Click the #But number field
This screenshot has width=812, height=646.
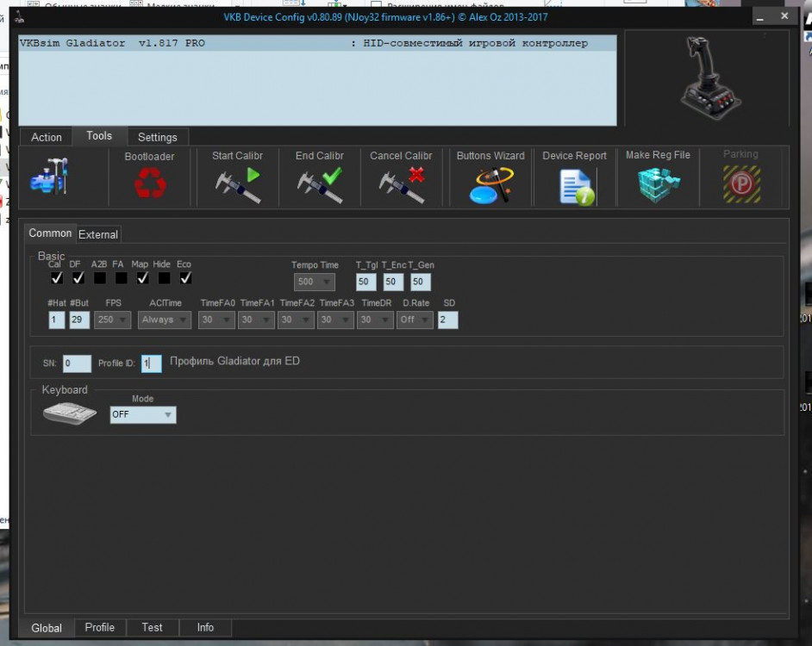79,320
